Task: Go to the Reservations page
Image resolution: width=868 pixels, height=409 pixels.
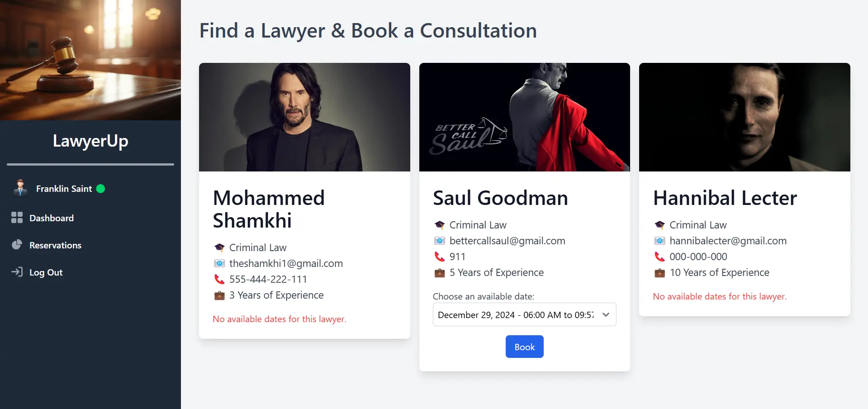Action: tap(55, 245)
